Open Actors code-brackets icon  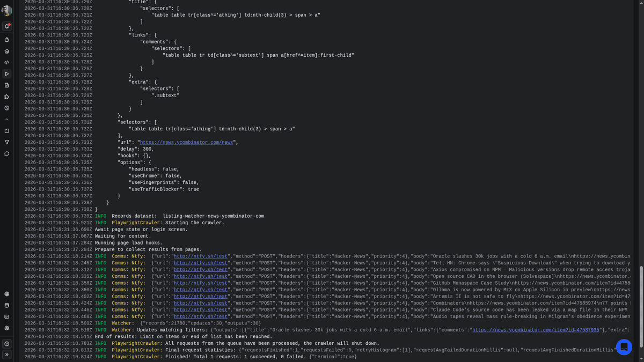7,62
